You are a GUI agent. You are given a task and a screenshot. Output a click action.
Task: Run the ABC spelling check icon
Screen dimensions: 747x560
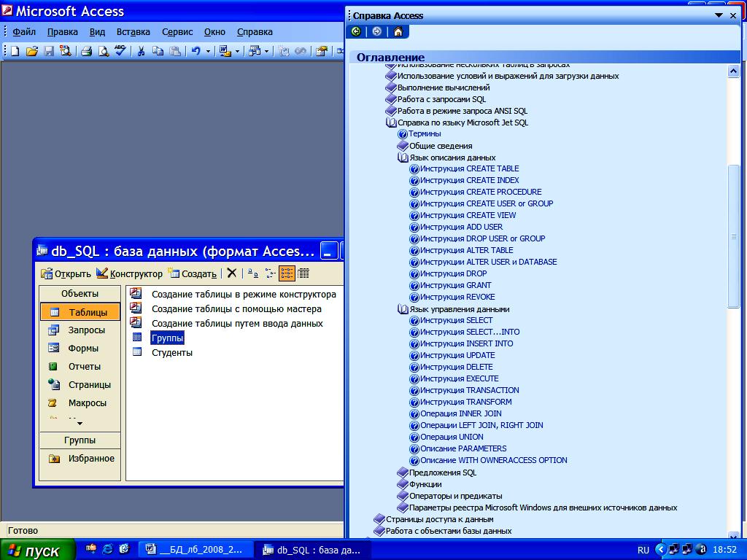pyautogui.click(x=120, y=50)
